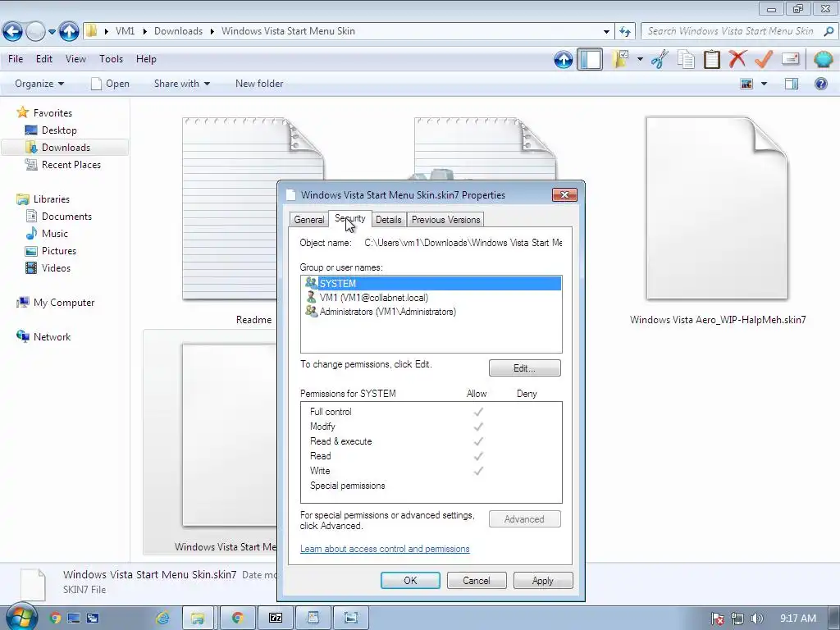Select Network in navigation pane
The width and height of the screenshot is (840, 630).
click(x=52, y=337)
